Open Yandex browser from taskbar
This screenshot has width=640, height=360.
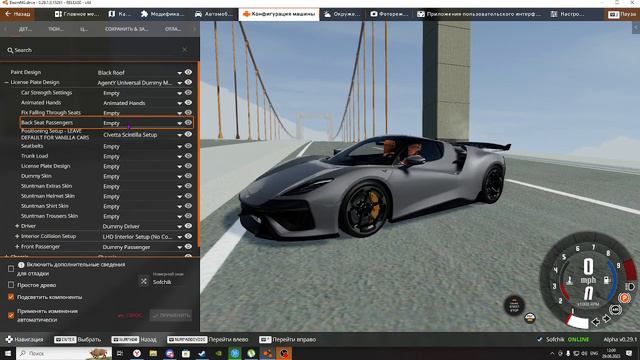tap(137, 353)
